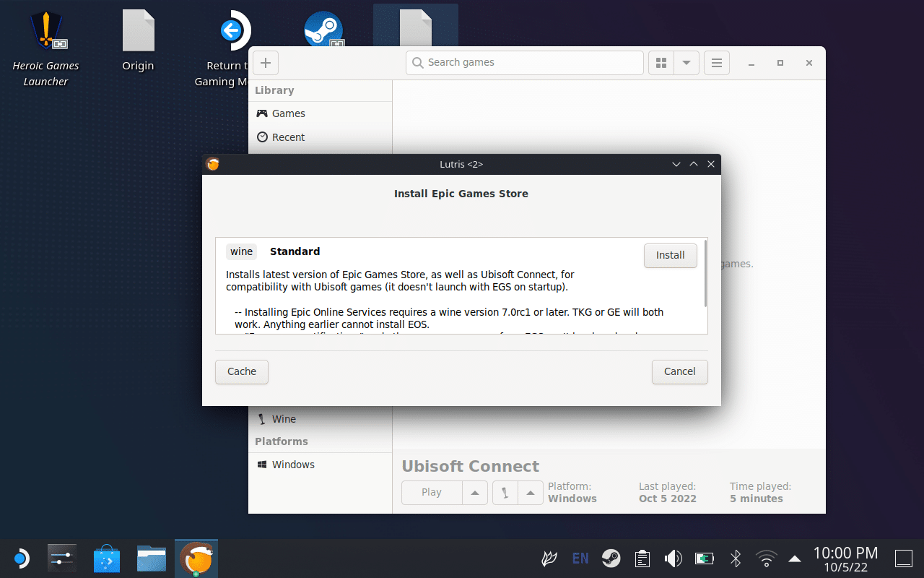The height and width of the screenshot is (578, 924).
Task: Click the Install Epic Games Store heading
Action: click(x=461, y=194)
